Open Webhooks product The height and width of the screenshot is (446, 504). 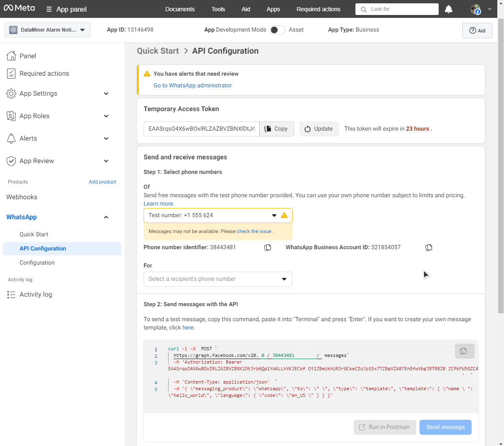click(x=22, y=197)
